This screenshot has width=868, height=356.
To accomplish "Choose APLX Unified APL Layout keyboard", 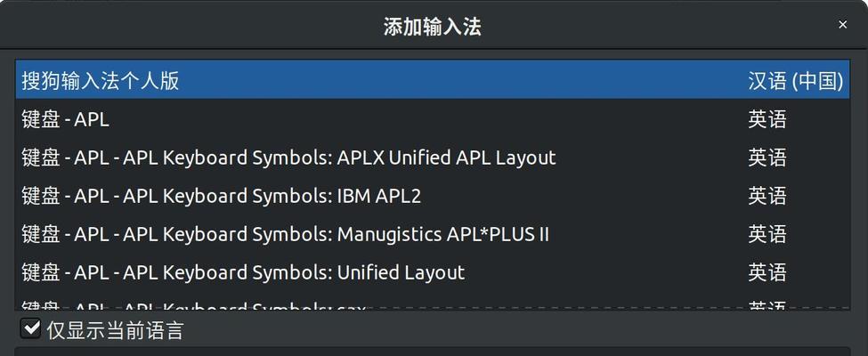I will [x=433, y=158].
